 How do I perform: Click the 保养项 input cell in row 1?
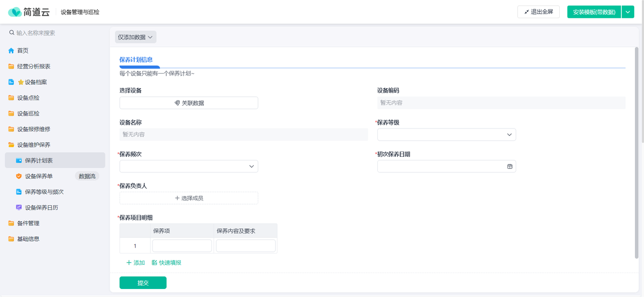point(182,246)
